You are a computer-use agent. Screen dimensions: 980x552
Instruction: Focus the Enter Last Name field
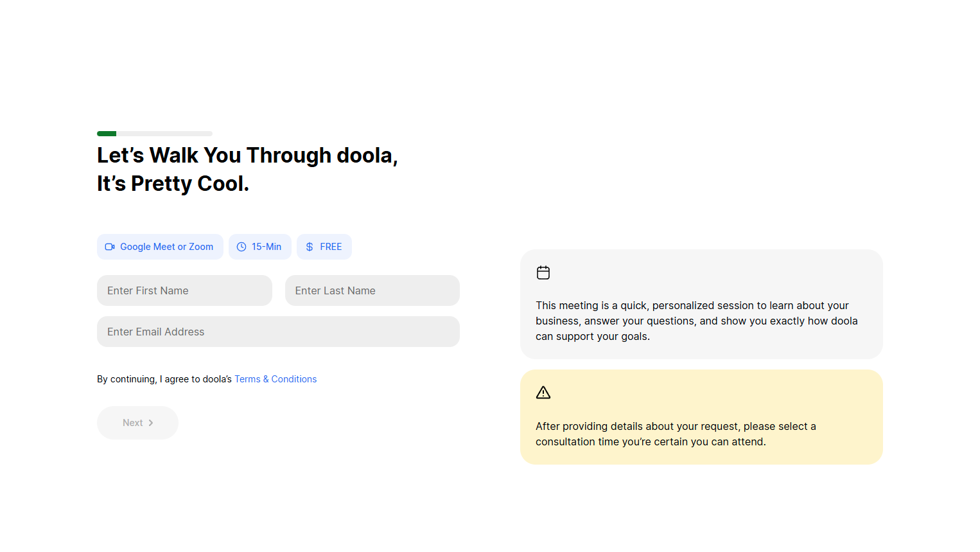click(x=372, y=290)
